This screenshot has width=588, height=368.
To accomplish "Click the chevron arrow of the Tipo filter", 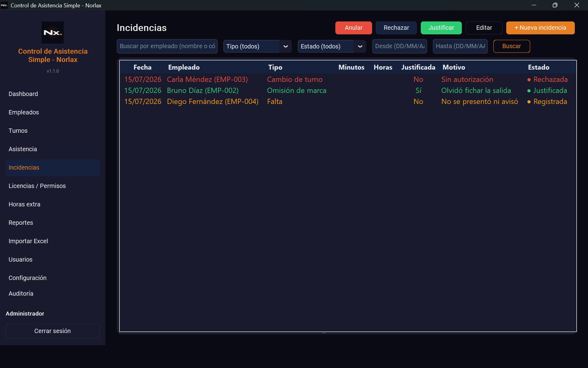I will 286,46.
